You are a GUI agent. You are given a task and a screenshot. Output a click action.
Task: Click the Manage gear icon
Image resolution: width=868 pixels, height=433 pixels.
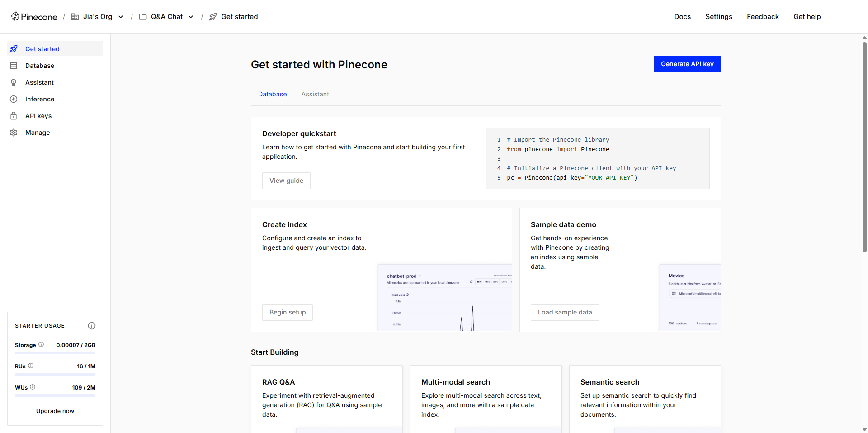(x=14, y=133)
